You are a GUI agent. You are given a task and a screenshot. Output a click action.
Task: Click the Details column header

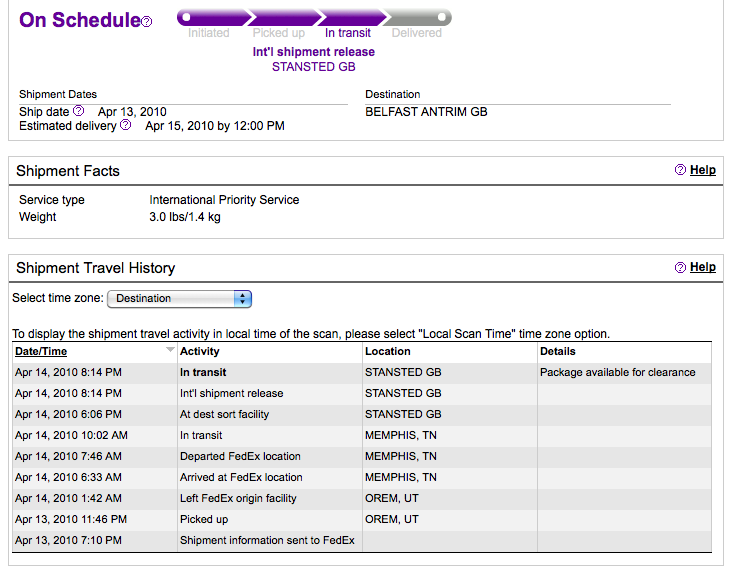tap(558, 351)
